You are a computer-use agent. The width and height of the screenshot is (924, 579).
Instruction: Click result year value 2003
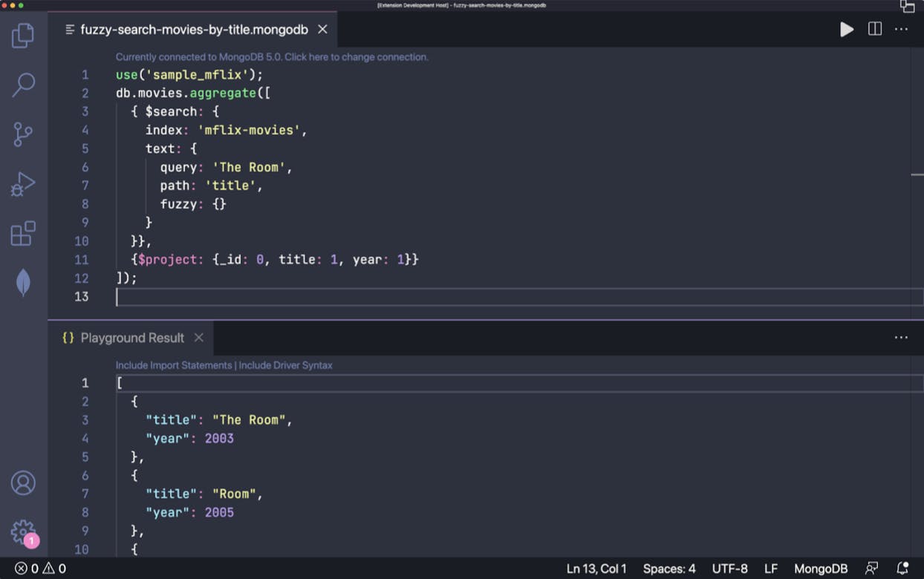click(x=219, y=439)
